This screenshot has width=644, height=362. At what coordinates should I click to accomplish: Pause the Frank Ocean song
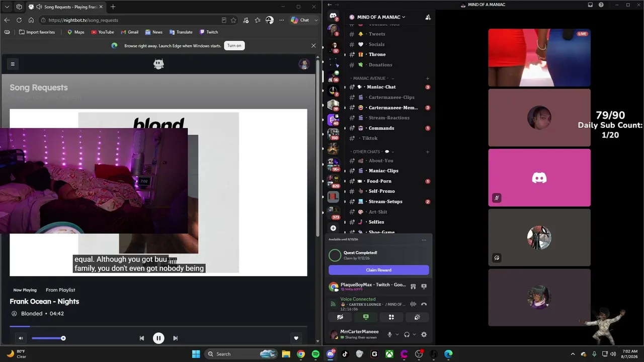point(158,338)
